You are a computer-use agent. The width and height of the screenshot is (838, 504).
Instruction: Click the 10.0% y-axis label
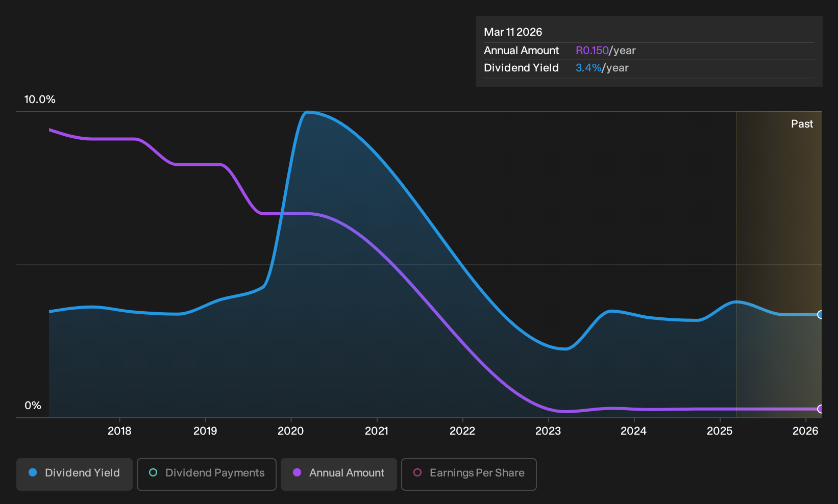(x=40, y=99)
